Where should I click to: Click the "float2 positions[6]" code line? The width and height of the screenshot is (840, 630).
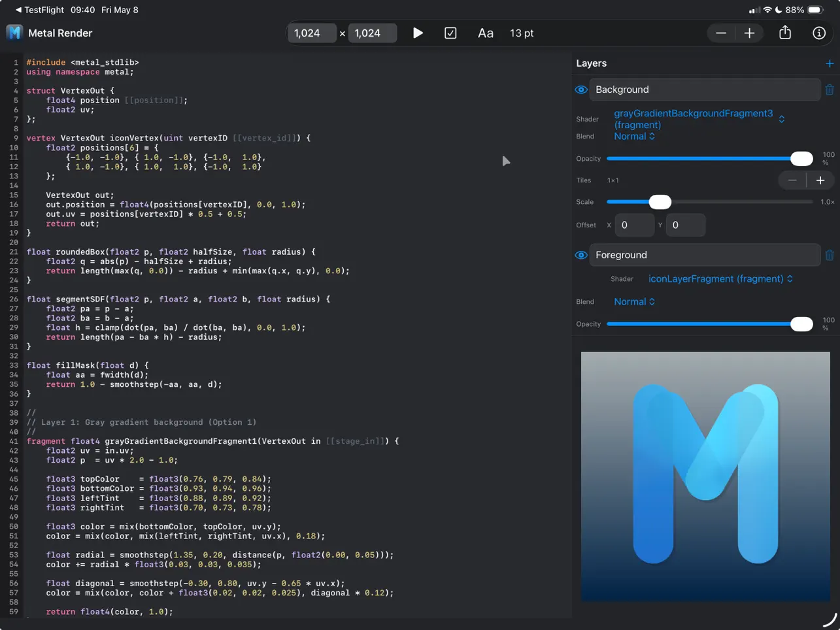pyautogui.click(x=102, y=148)
